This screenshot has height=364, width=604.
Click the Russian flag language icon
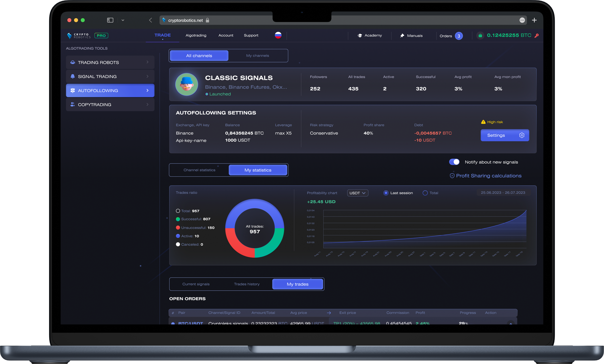(x=278, y=35)
